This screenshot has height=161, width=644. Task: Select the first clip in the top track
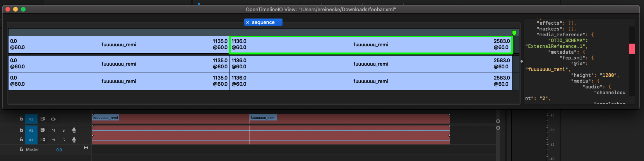(119, 44)
